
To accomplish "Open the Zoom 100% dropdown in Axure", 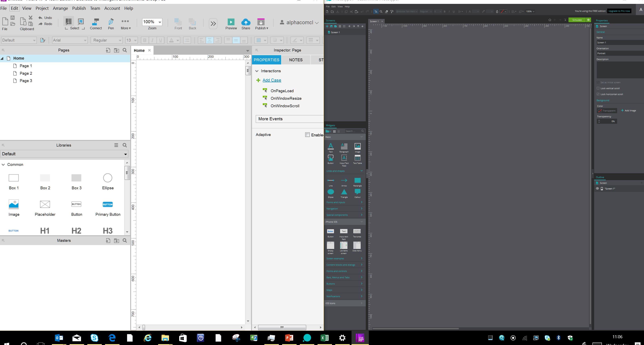I will pos(160,22).
